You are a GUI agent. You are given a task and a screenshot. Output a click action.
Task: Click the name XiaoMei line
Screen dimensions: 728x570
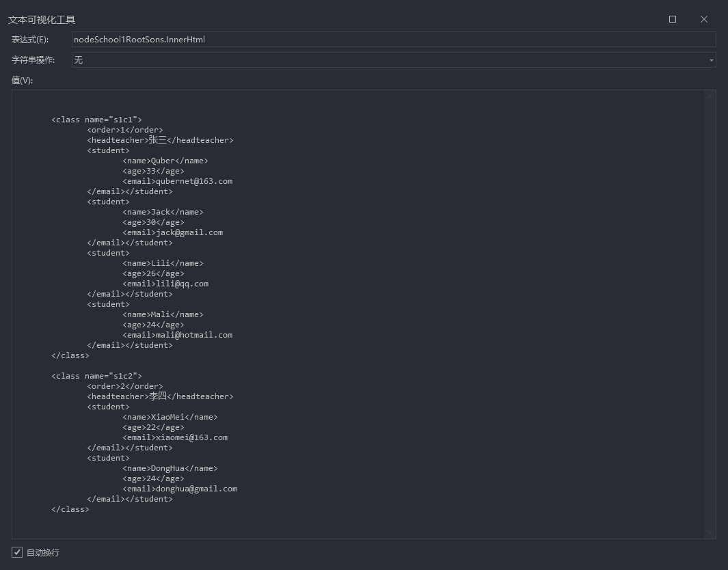170,417
